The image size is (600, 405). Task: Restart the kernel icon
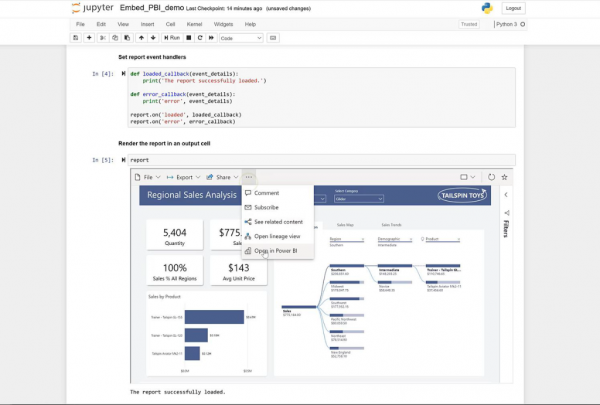[200, 38]
